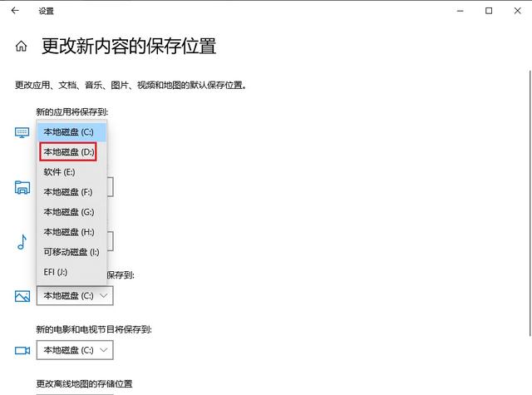Click the movies camera icon
The width and height of the screenshot is (532, 395).
click(x=22, y=350)
